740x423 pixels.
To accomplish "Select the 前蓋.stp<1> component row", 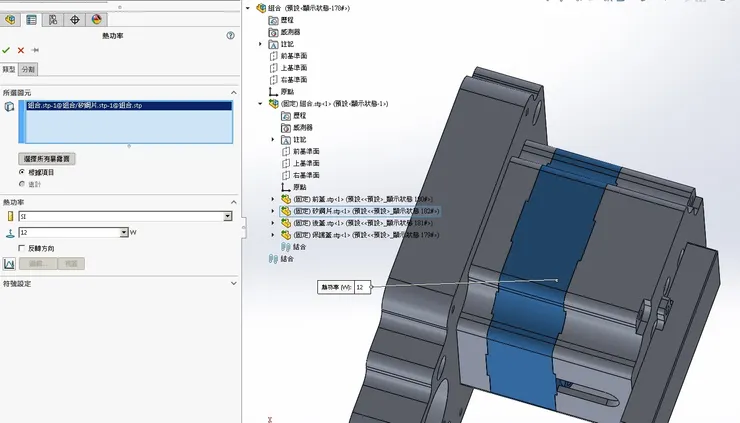I will click(x=357, y=199).
